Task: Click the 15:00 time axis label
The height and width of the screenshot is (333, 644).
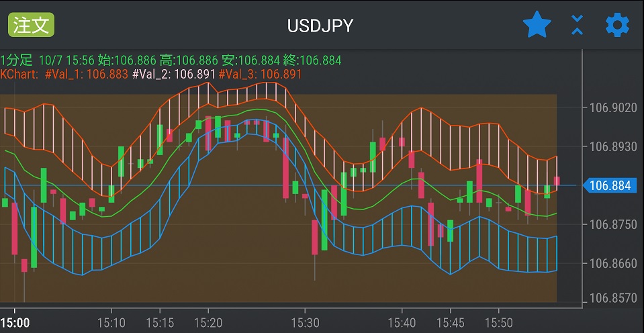Action: pos(15,323)
